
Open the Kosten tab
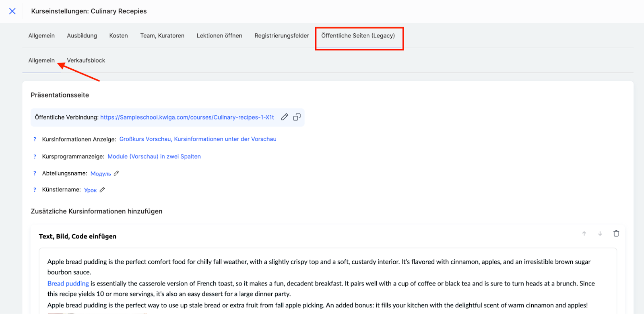118,36
